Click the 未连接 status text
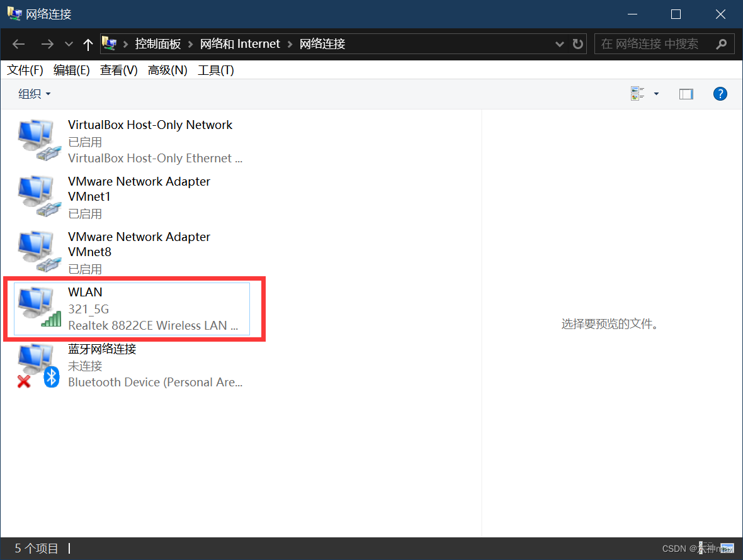The image size is (743, 560). [85, 366]
